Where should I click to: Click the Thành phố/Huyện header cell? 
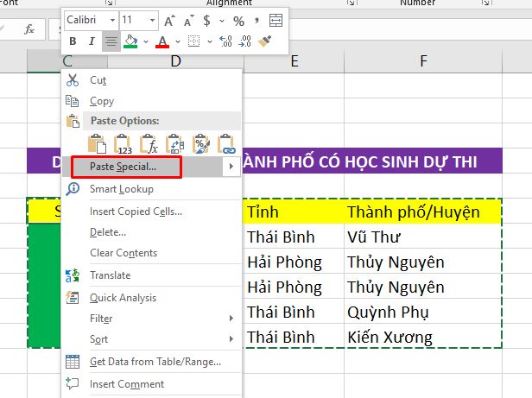tap(423, 212)
